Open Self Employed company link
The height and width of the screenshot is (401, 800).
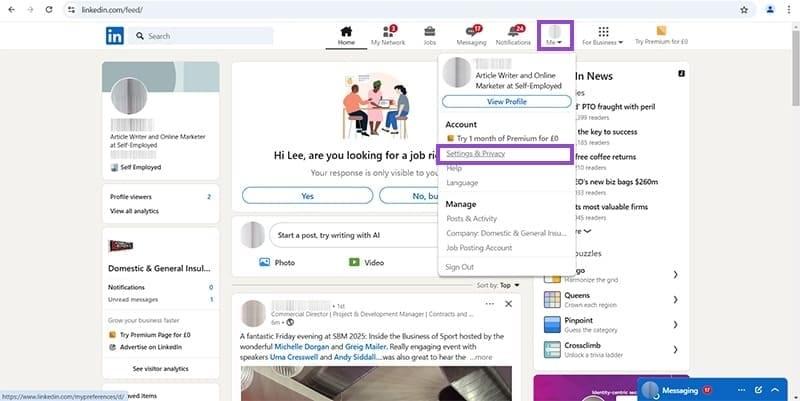click(x=136, y=167)
